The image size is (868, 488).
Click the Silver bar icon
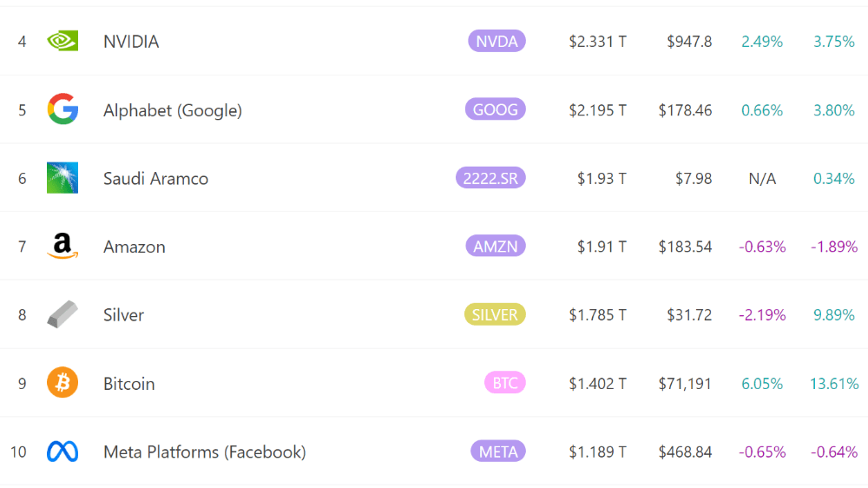pyautogui.click(x=62, y=314)
